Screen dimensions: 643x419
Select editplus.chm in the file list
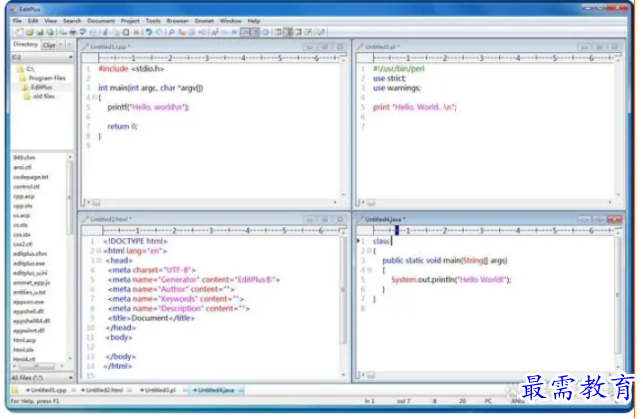pyautogui.click(x=30, y=254)
